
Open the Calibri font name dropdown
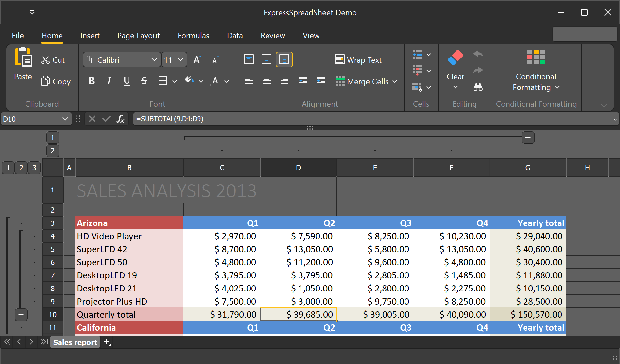coord(154,60)
